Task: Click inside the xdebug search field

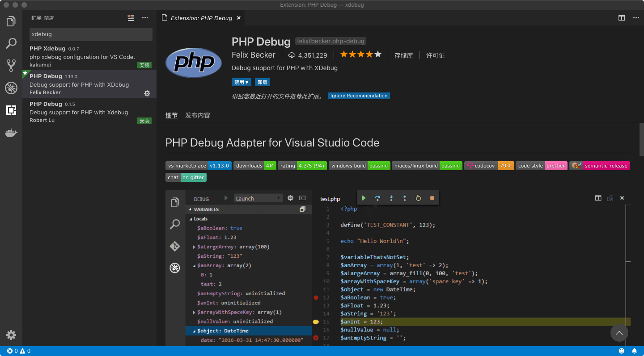Action: pos(89,34)
